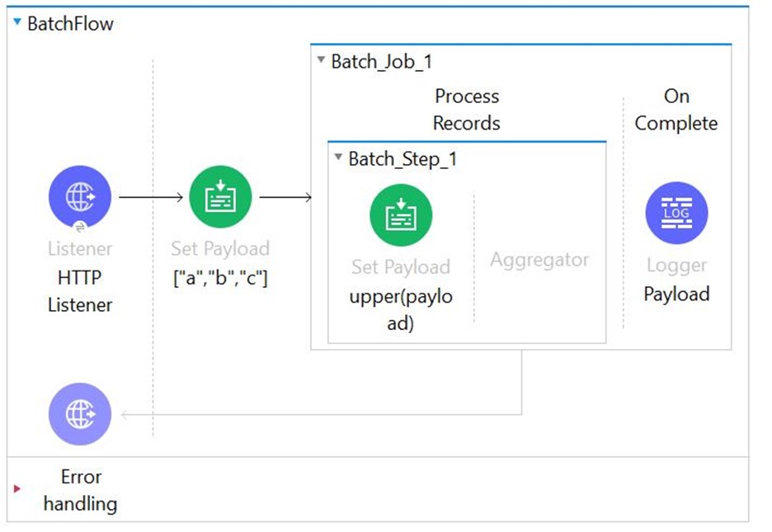Click the faded response globe icon below Listener
The image size is (772, 532).
tap(79, 414)
